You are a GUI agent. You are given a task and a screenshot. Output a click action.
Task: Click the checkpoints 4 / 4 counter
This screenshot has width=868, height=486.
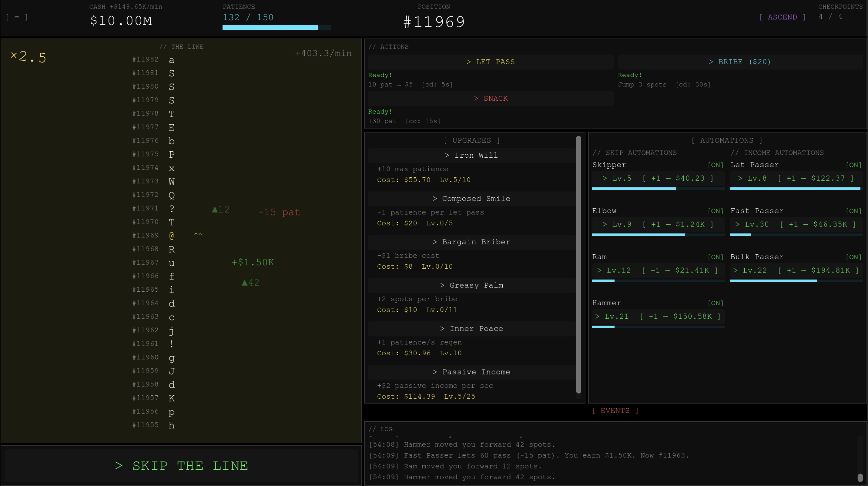(x=830, y=16)
